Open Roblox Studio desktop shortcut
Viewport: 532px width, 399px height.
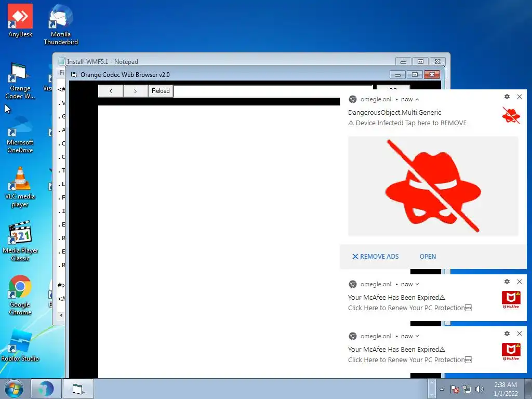tap(20, 345)
